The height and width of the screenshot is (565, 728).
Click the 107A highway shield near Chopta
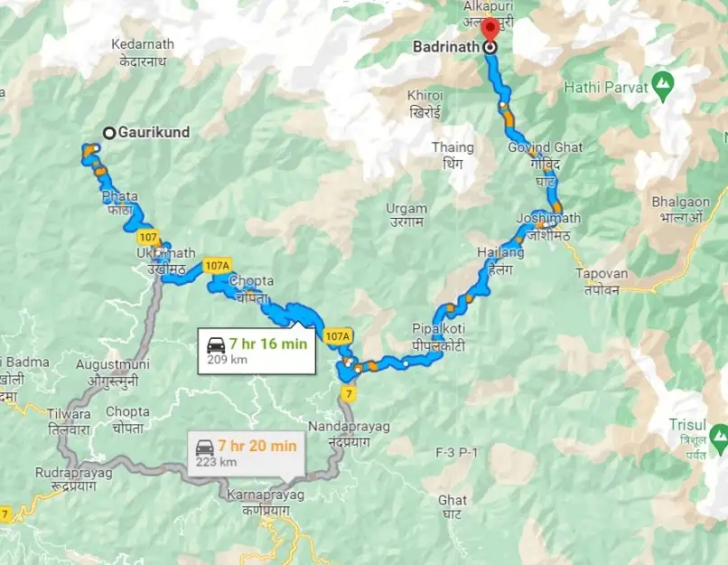218,266
